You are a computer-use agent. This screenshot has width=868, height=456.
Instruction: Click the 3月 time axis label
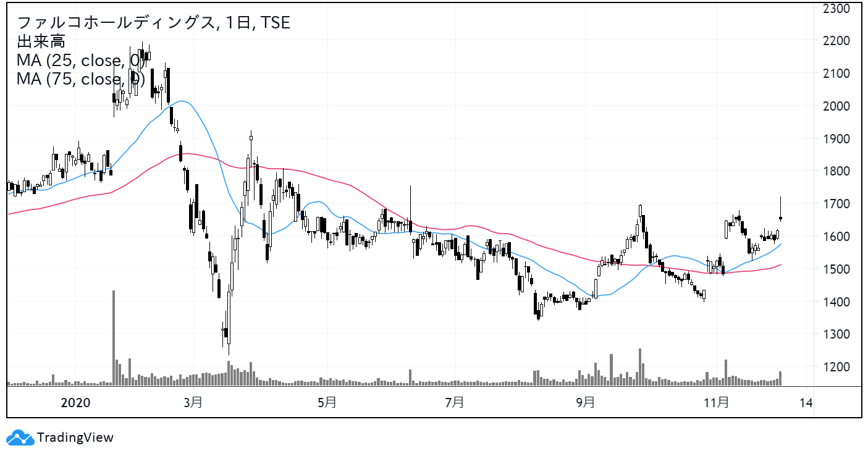(x=193, y=403)
